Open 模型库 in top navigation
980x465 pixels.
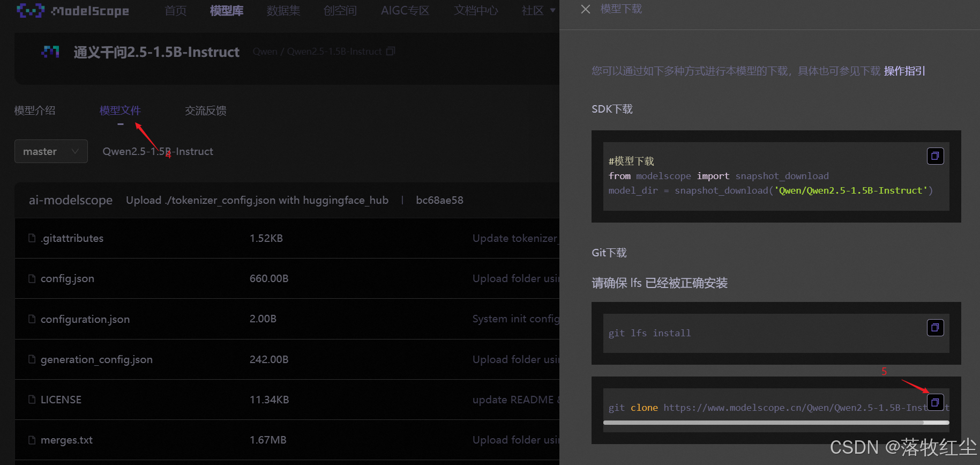click(x=227, y=11)
